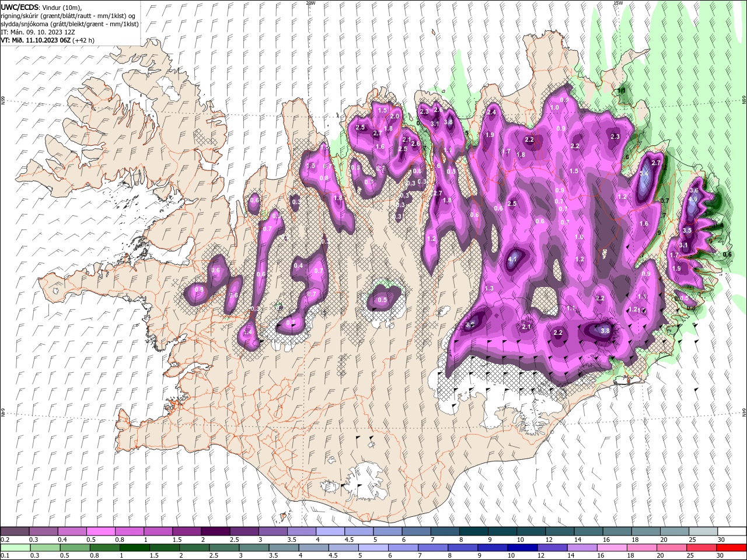This screenshot has width=747, height=560.
Task: Pick light lavender upper swatch starting at 4
Action: [330, 531]
